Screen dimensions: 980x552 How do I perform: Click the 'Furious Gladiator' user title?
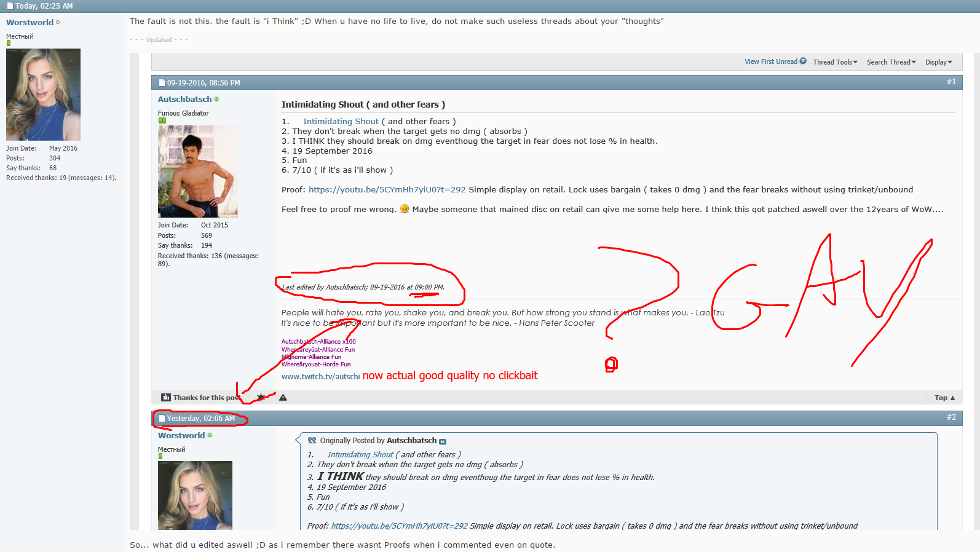pyautogui.click(x=183, y=113)
